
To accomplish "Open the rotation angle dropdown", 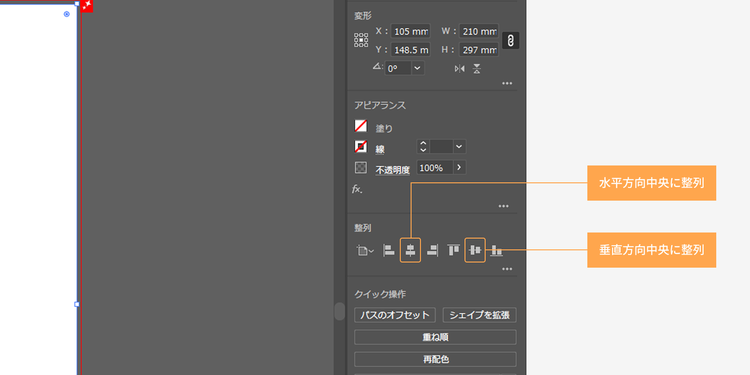I will click(x=418, y=68).
